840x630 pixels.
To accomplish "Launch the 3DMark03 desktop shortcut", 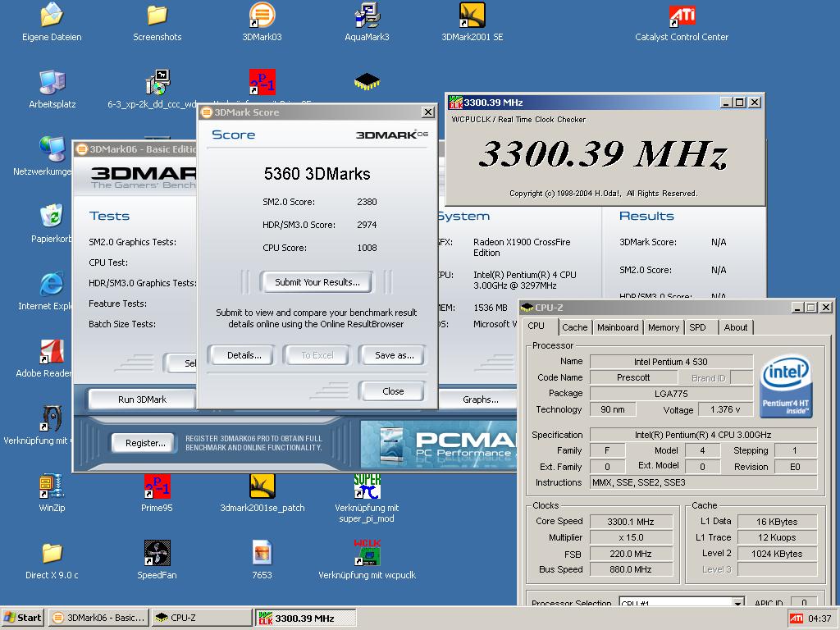I will pyautogui.click(x=262, y=15).
